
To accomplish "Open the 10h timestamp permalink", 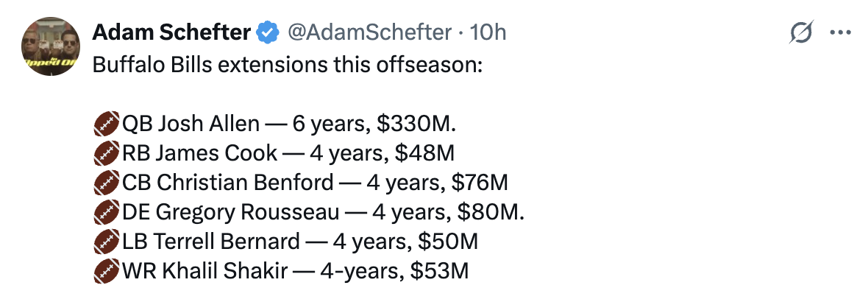I will (487, 33).
